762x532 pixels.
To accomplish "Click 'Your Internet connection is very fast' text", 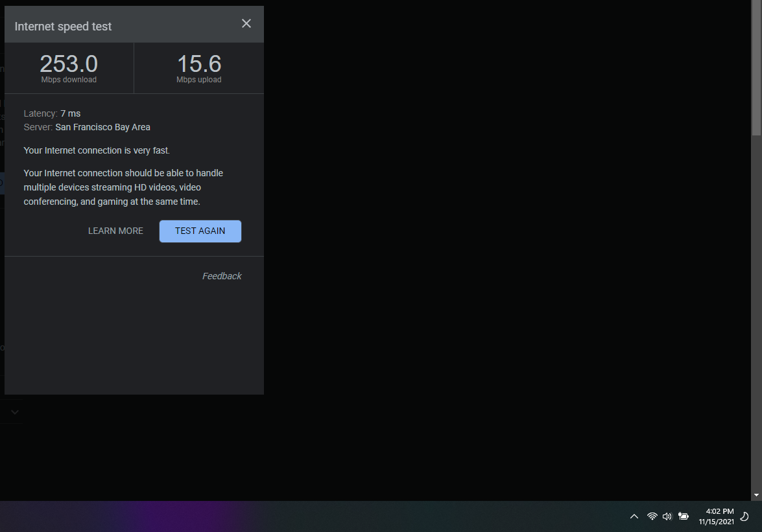I will point(97,150).
